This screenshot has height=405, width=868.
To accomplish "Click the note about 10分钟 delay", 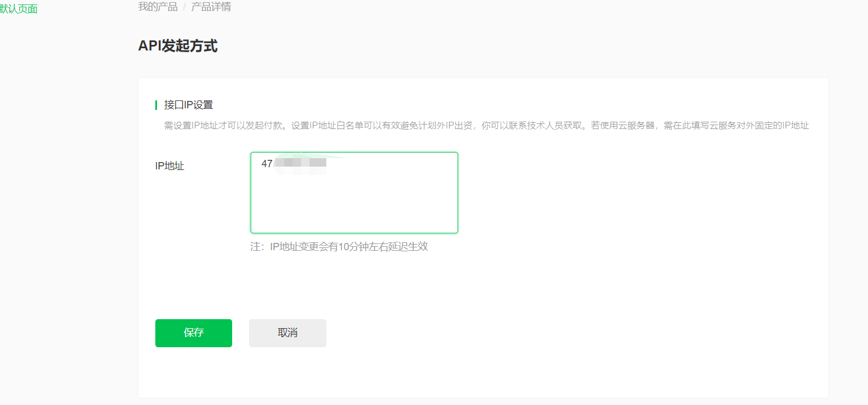I will click(339, 247).
